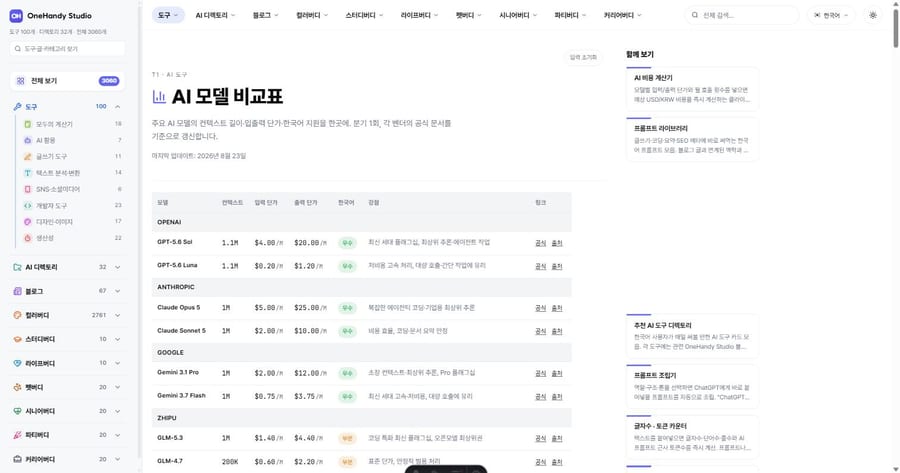Expand the 펫버디 sidebar section chevron
The height and width of the screenshot is (473, 900).
point(118,387)
